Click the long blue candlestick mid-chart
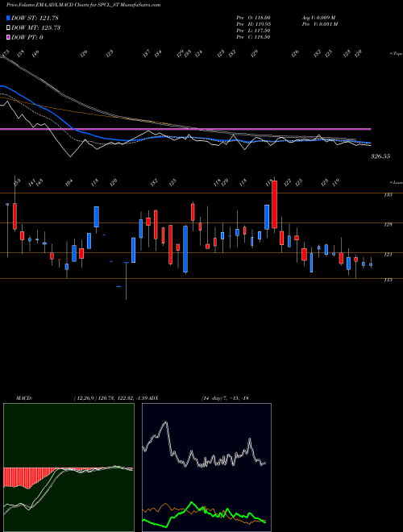The height and width of the screenshot is (532, 403). (x=185, y=249)
